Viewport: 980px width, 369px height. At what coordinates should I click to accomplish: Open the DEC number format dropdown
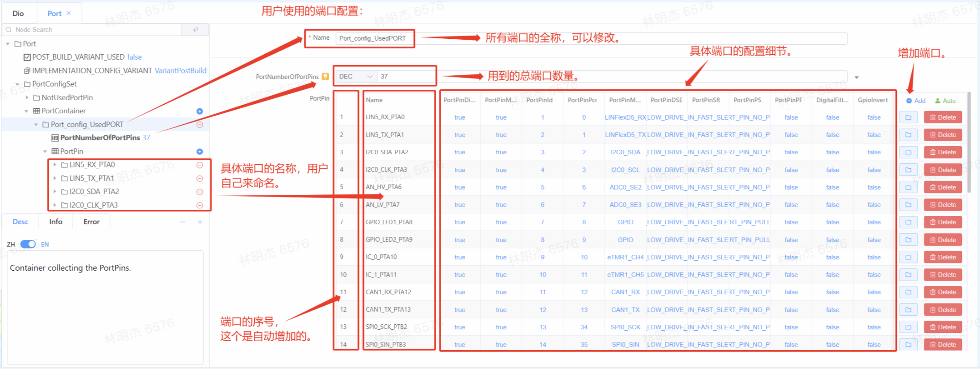pyautogui.click(x=355, y=77)
